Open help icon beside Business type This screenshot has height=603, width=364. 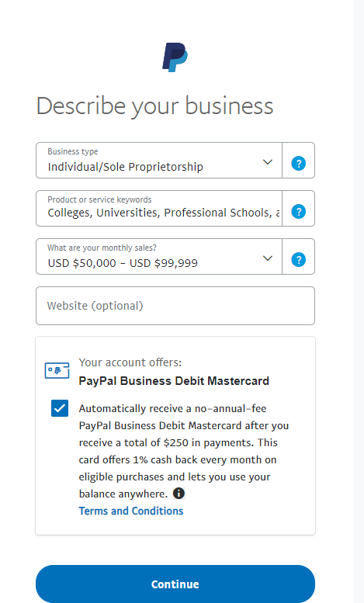coord(299,164)
